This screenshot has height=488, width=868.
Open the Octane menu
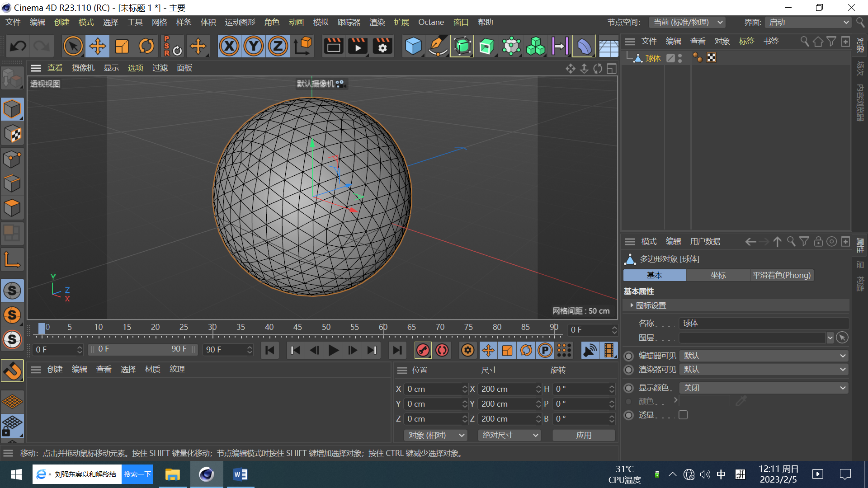point(431,23)
